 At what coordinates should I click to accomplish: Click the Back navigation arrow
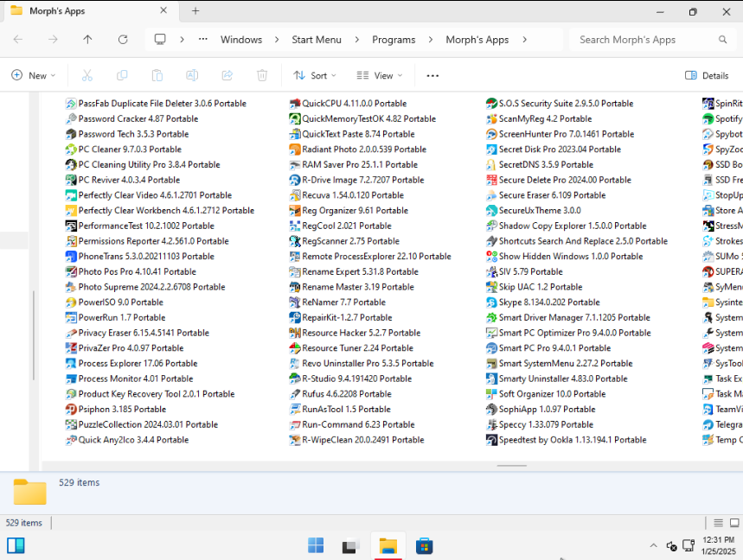coord(18,39)
